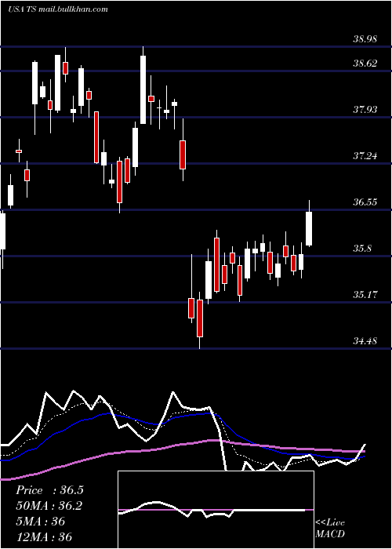Click the 35.17 price level label
The width and height of the screenshot is (392, 549).
[x=365, y=294]
